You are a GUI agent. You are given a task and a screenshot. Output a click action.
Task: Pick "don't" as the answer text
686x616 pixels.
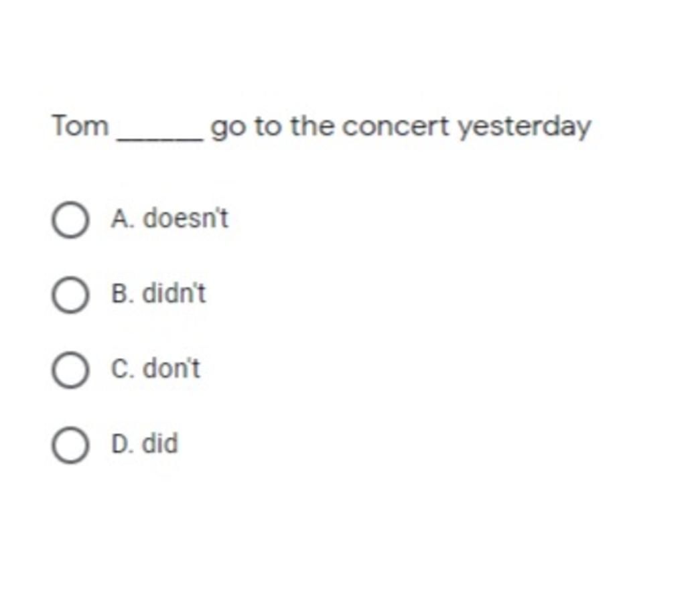click(172, 368)
